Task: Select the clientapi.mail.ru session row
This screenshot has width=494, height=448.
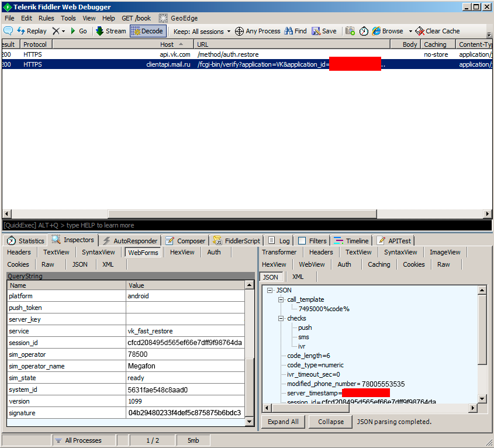Action: (x=247, y=64)
